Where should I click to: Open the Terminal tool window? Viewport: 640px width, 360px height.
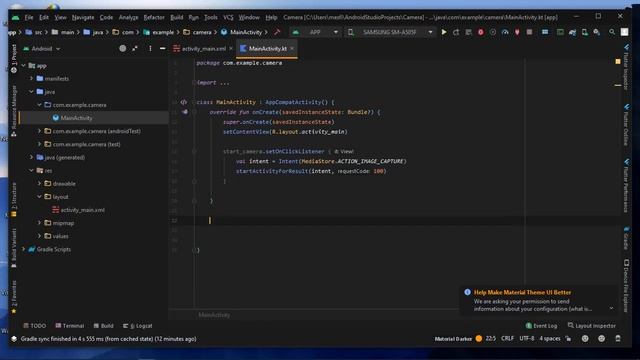click(x=70, y=326)
